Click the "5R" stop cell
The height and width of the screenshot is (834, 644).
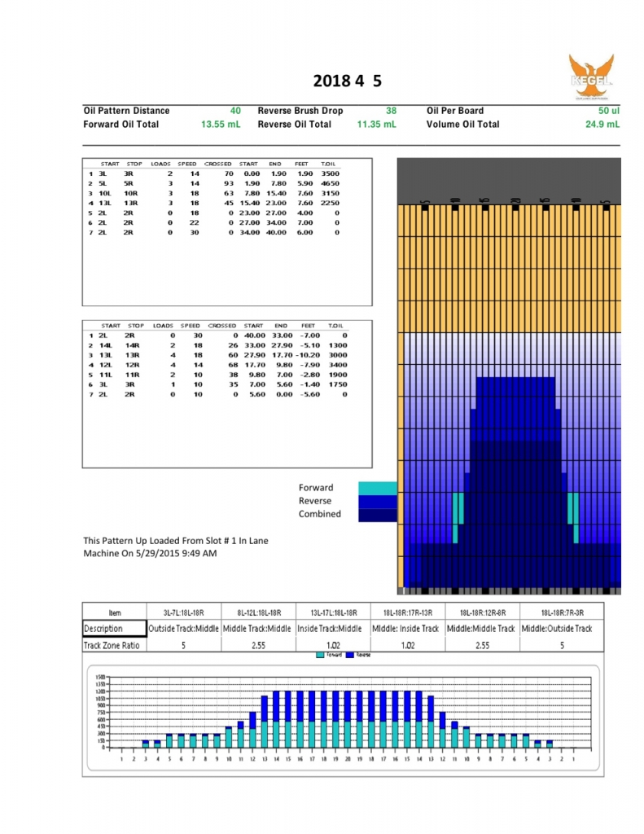coord(129,183)
